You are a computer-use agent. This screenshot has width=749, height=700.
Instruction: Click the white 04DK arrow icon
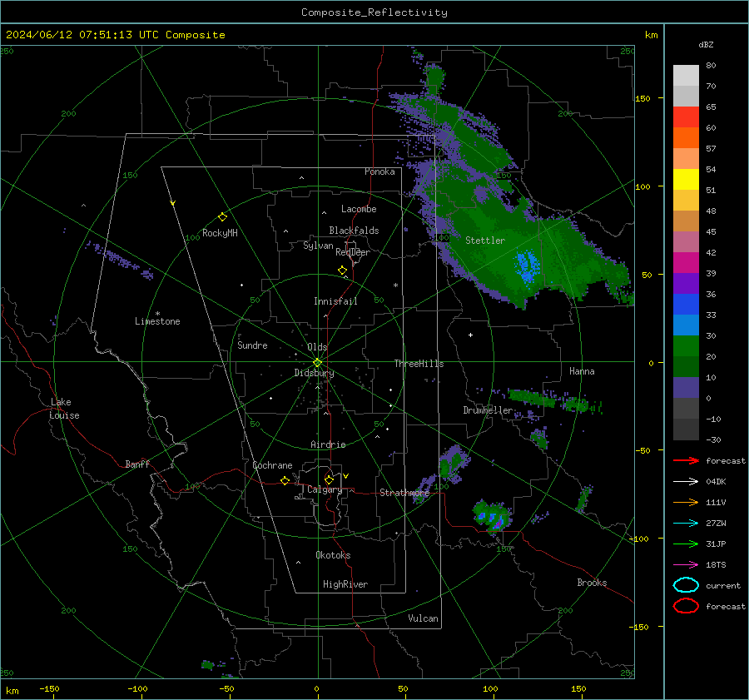[x=686, y=481]
